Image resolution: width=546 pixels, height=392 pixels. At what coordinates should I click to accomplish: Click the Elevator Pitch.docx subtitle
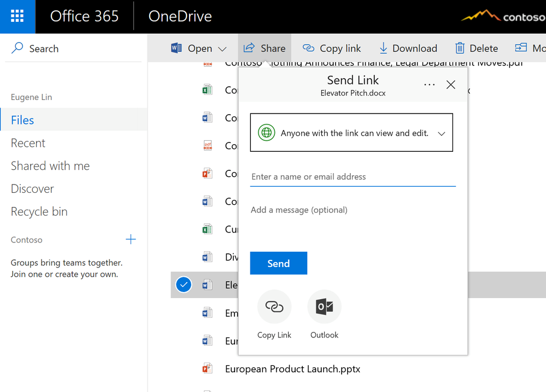tap(353, 93)
